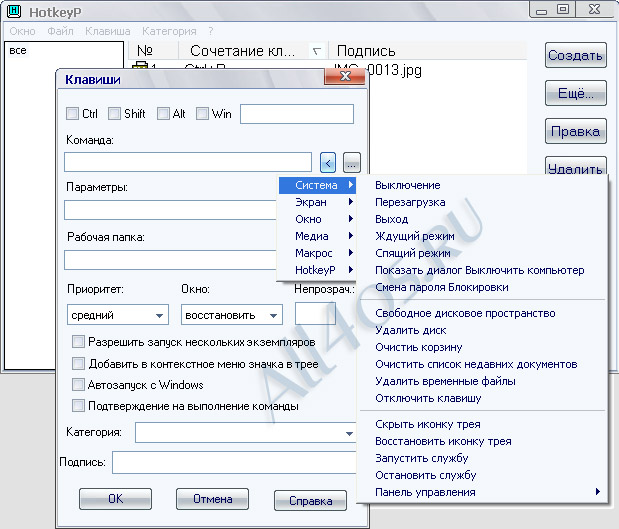Check 'Подтверждение на выполнение команды'
The width and height of the screenshot is (619, 529).
[78, 405]
